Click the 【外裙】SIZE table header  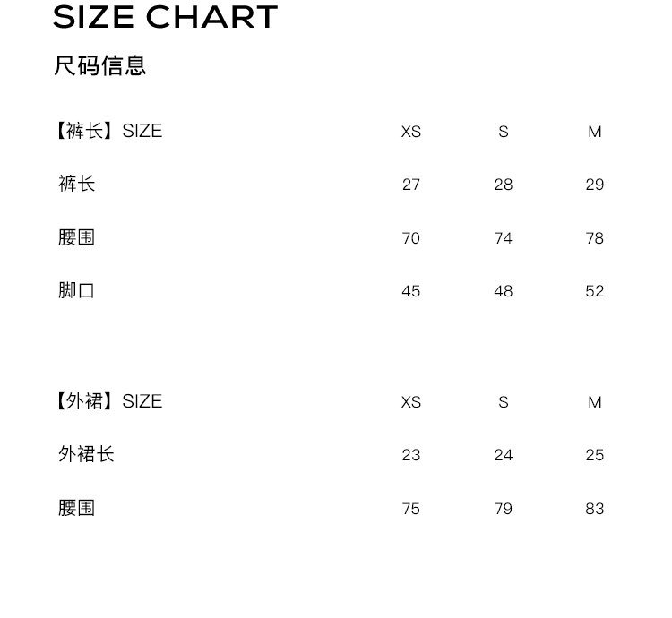108,401
